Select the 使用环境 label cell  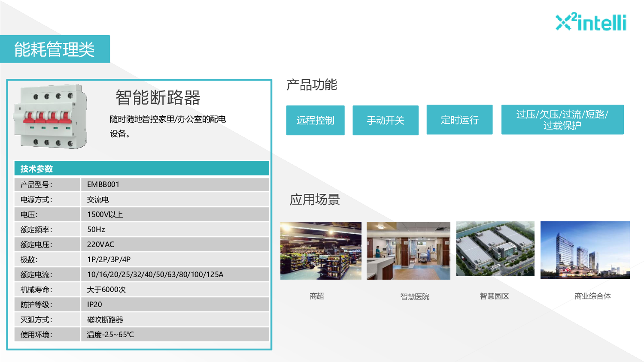[x=47, y=335]
